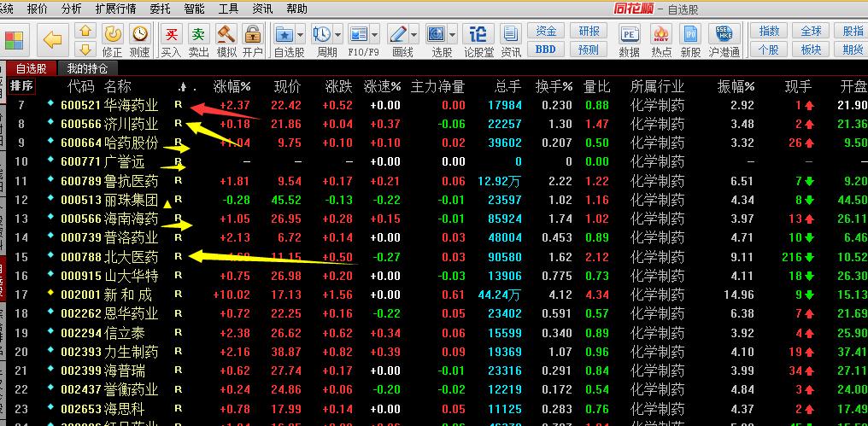
Task: Expand the 选股 dropdown arrow
Action: (452, 35)
